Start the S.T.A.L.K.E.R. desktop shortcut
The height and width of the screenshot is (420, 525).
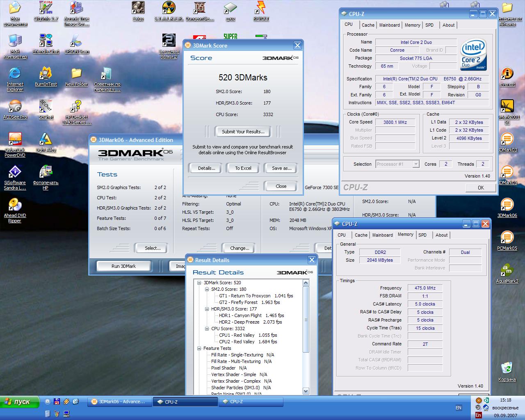click(169, 11)
